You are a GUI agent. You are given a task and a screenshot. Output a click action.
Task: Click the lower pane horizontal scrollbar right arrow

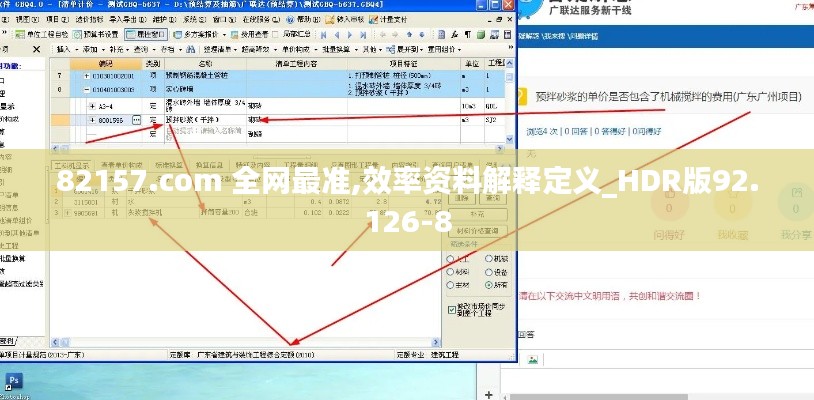[x=436, y=342]
